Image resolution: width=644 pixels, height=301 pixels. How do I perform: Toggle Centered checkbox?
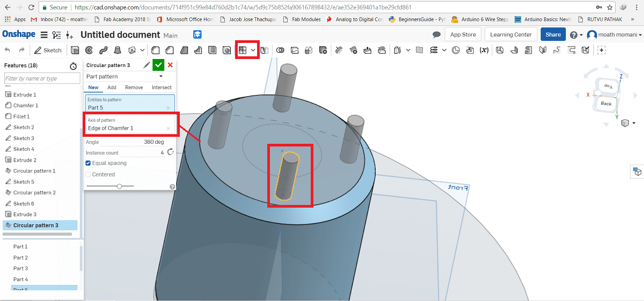(89, 174)
